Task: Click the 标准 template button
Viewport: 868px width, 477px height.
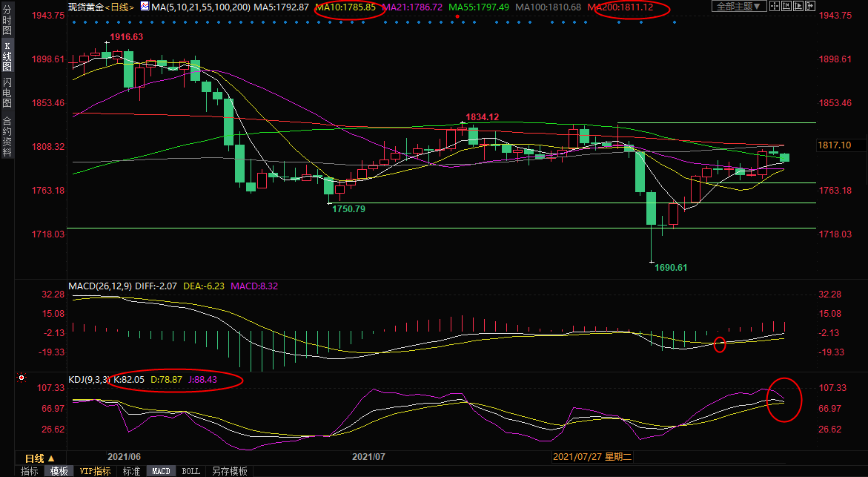Action: [x=131, y=471]
